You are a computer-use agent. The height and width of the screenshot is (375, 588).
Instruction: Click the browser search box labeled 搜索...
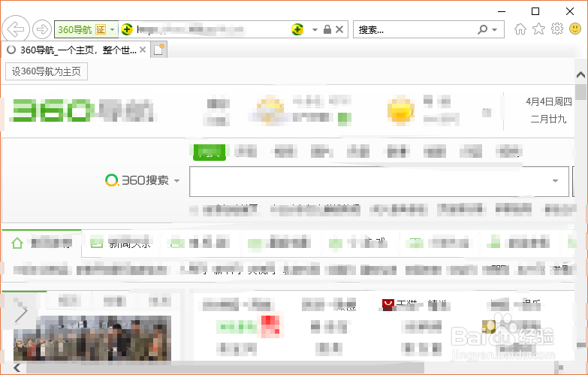click(x=412, y=29)
